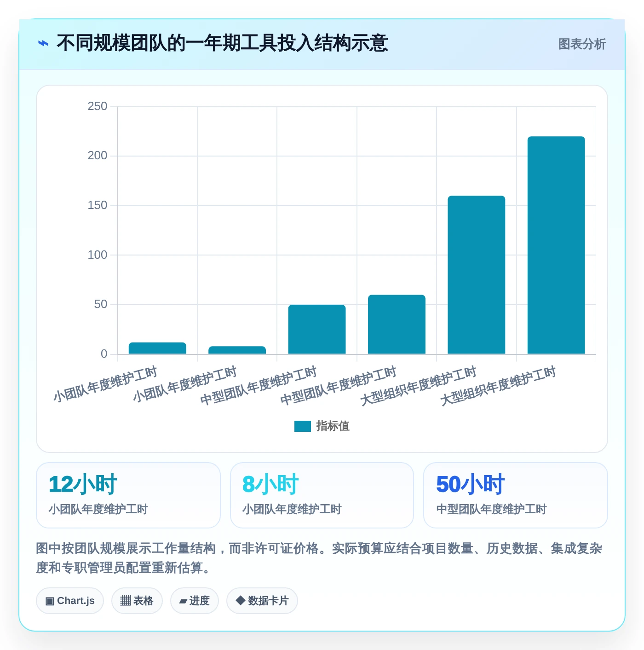Open the 50小时 data card

[x=516, y=495]
